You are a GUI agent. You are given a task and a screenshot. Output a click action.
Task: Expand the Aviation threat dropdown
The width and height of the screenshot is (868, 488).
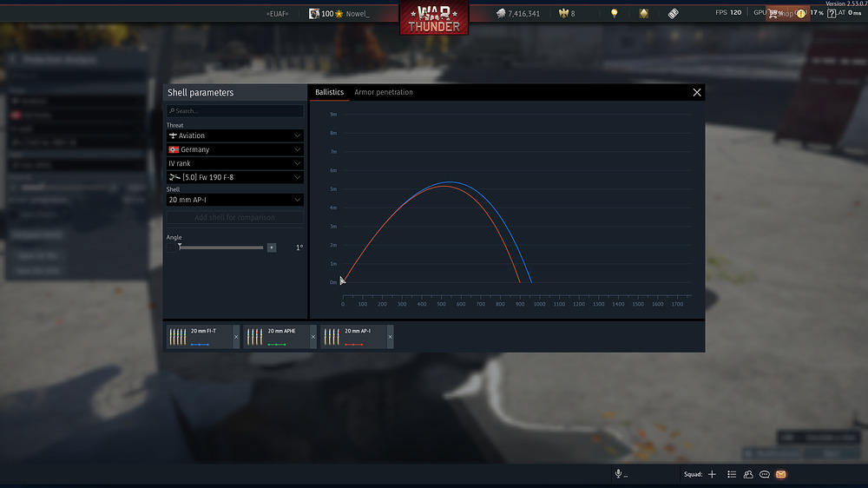pos(235,135)
